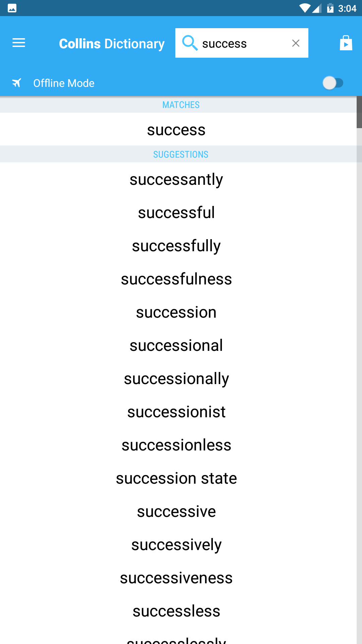Screen dimensions: 362x644
Task: Select "successional" in the list
Action: click(176, 345)
